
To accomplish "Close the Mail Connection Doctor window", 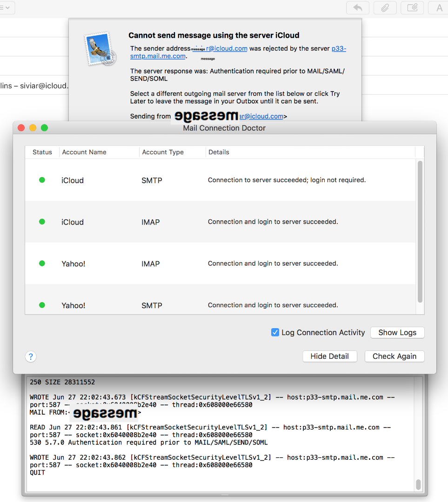I will (x=21, y=128).
